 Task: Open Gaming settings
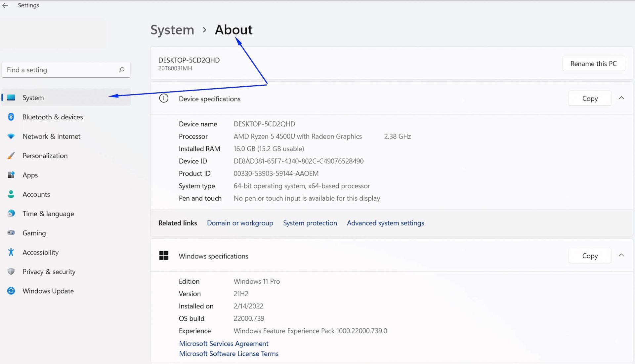click(66, 233)
